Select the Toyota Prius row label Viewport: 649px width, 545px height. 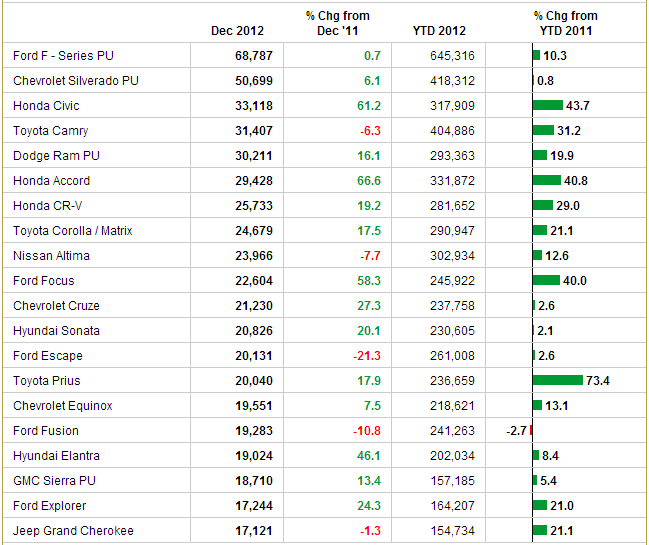point(46,381)
